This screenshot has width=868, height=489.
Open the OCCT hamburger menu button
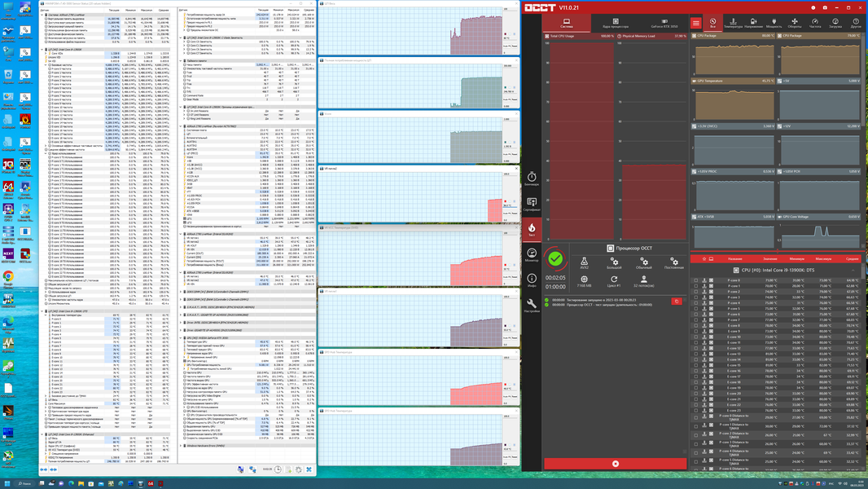[696, 23]
